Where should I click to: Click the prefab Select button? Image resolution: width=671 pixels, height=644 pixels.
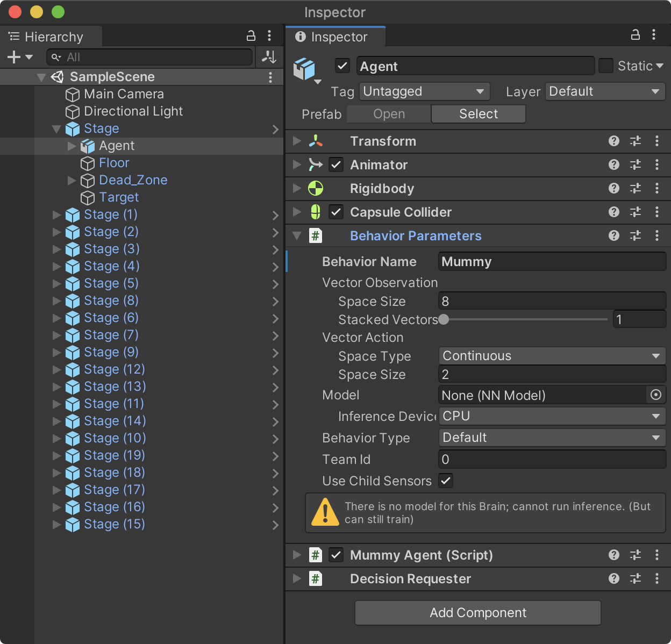click(479, 114)
